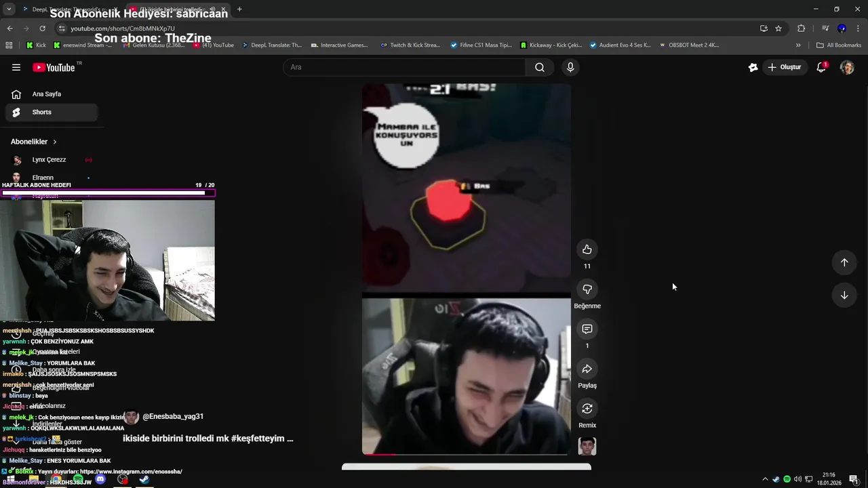This screenshot has width=868, height=488.
Task: Open the Fifine CS1 Masa Tipi bookmark
Action: click(x=481, y=45)
